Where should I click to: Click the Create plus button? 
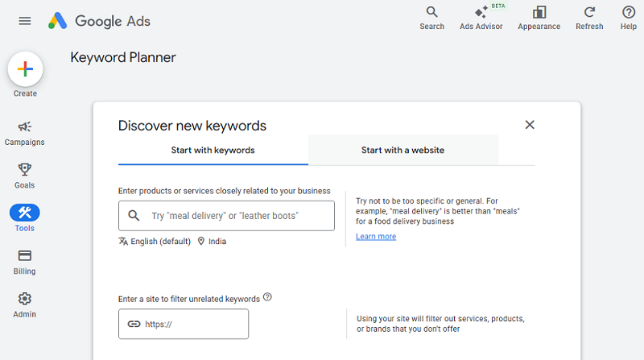pyautogui.click(x=25, y=69)
